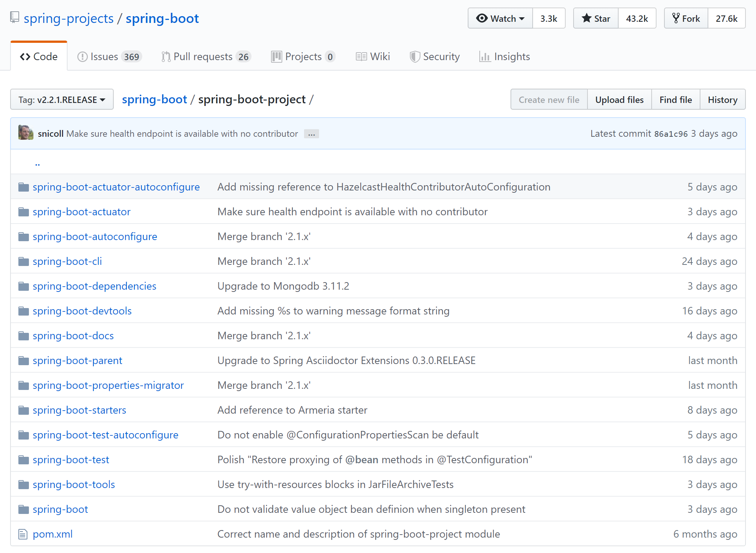This screenshot has width=756, height=553.
Task: Click the Issues tab icon
Action: (82, 57)
